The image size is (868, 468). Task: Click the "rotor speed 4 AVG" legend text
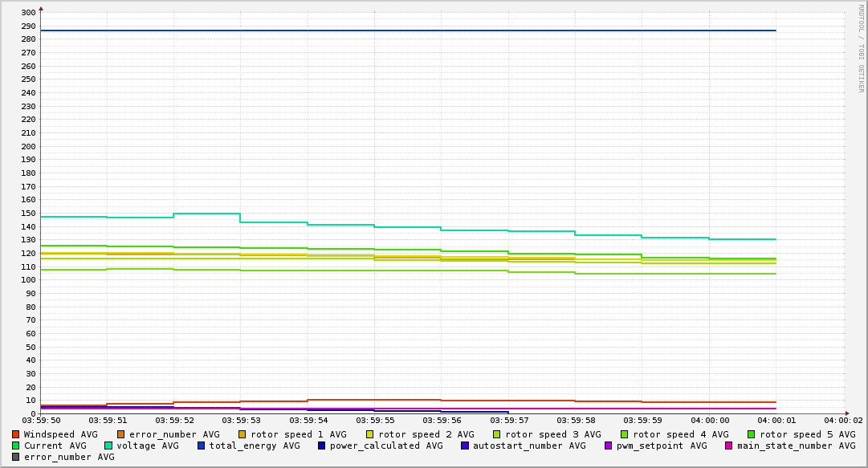[x=680, y=434]
